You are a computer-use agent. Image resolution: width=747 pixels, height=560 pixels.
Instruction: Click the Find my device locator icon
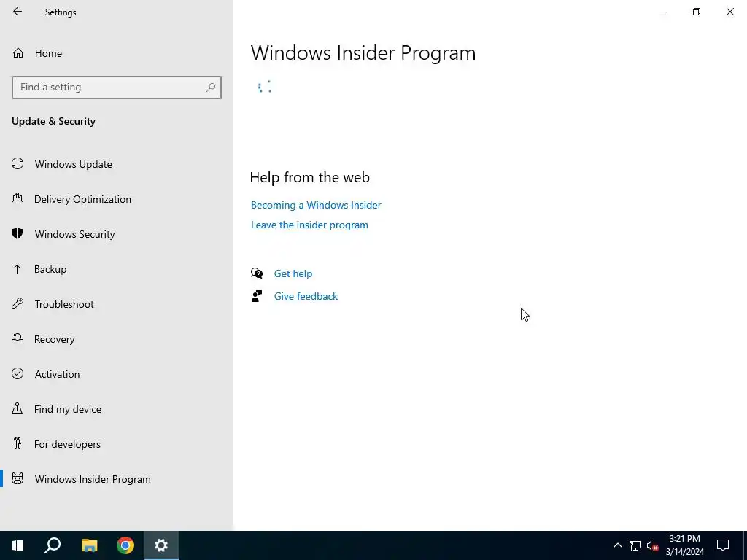(x=18, y=408)
